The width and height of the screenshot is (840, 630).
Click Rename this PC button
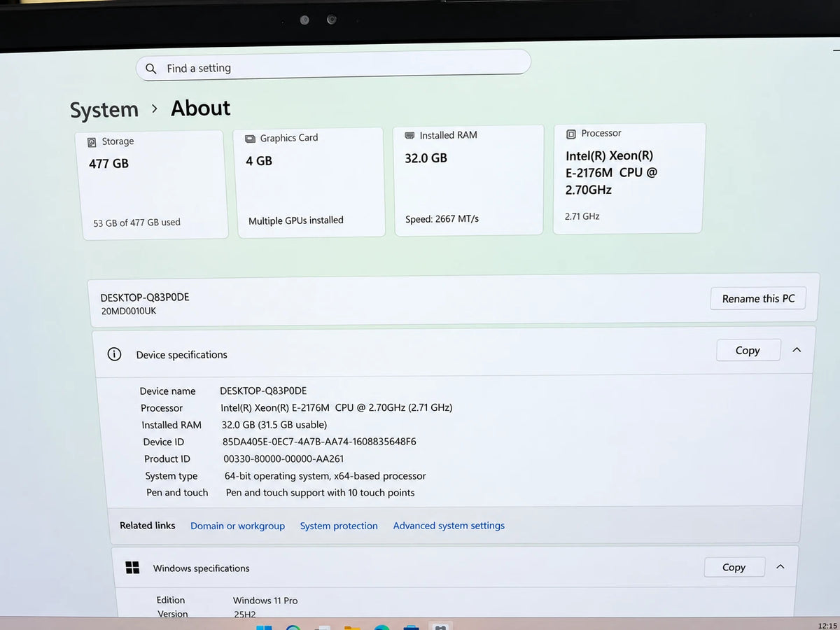click(758, 298)
